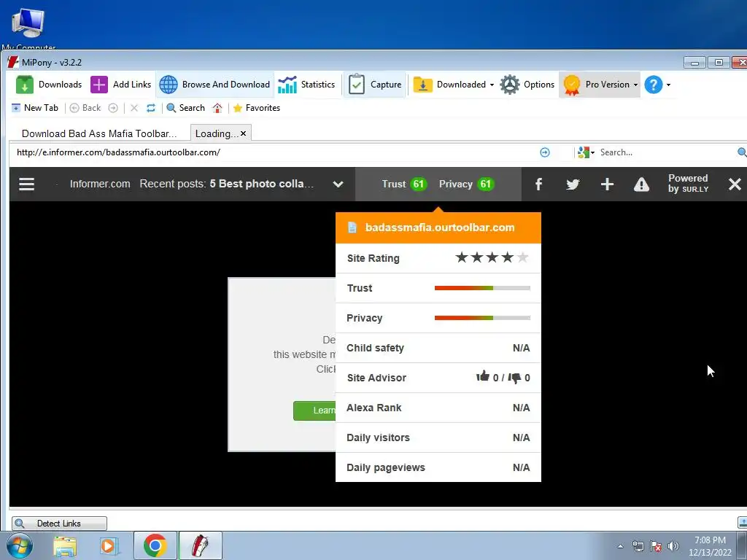Click the blue Help question mark icon
Viewport: 747px width, 560px height.
point(654,85)
